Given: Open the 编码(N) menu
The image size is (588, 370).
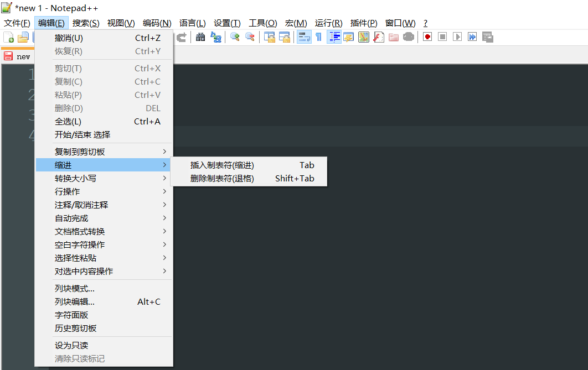Looking at the screenshot, I should tap(157, 23).
